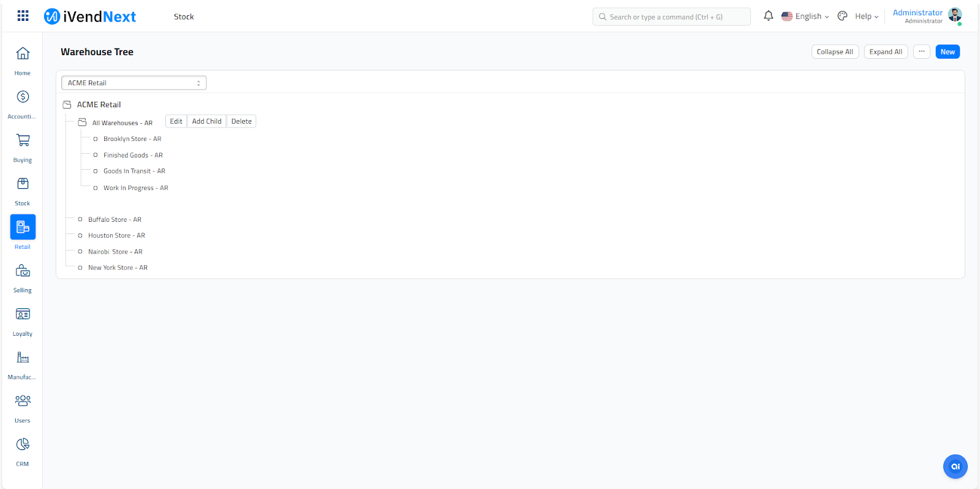
Task: Open the Selling module icon
Action: (23, 271)
